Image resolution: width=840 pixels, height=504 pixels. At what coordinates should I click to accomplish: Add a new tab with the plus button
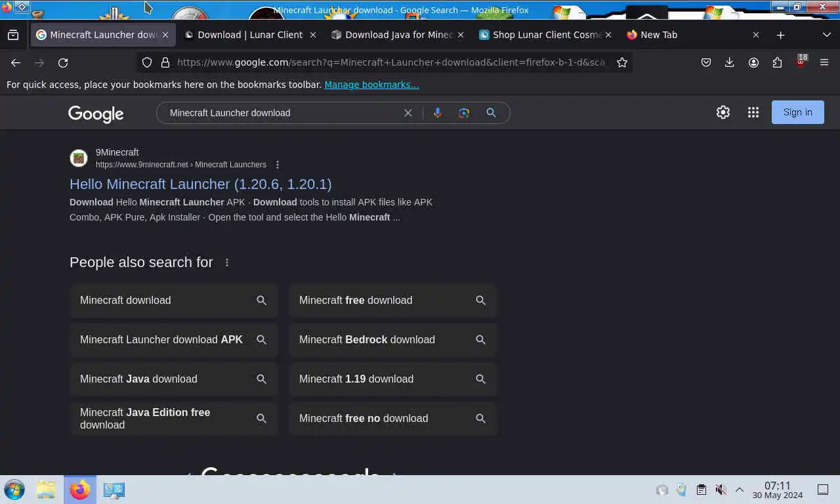click(x=780, y=35)
